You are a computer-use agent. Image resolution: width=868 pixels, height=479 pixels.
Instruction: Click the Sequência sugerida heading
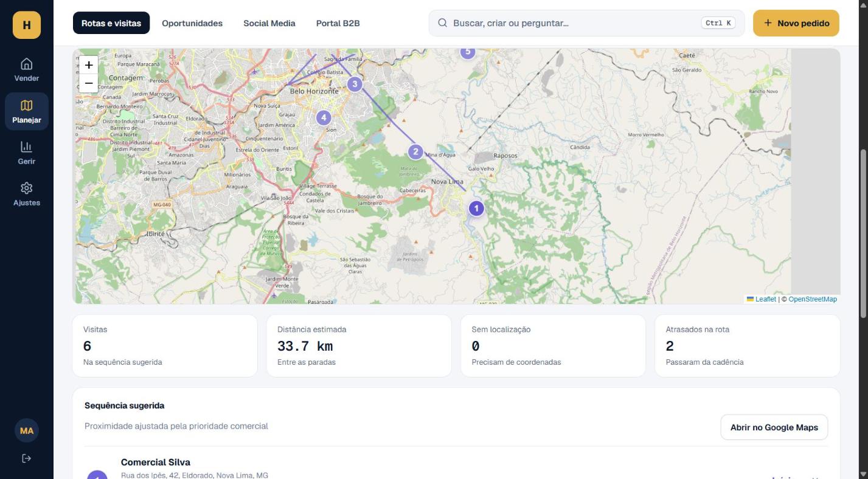[x=125, y=405]
